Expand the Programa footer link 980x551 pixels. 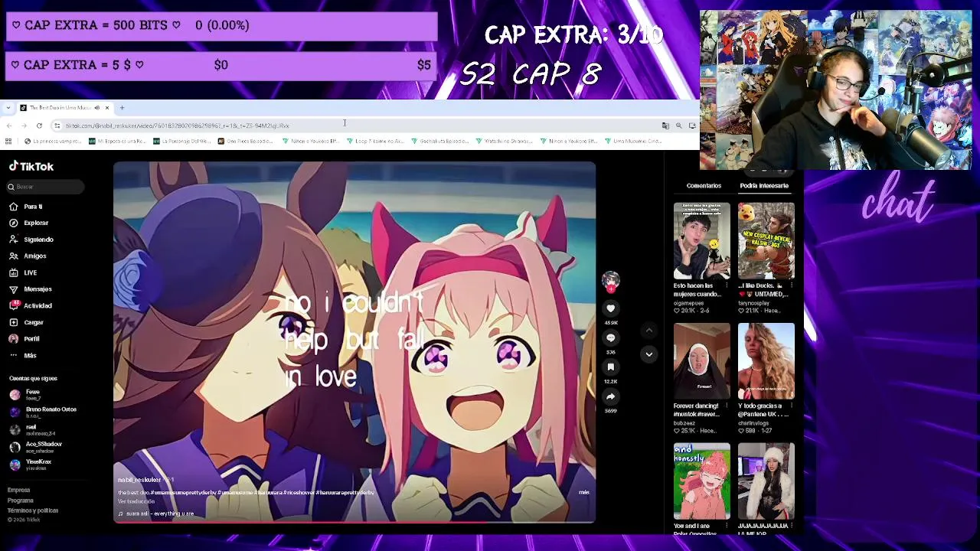21,500
